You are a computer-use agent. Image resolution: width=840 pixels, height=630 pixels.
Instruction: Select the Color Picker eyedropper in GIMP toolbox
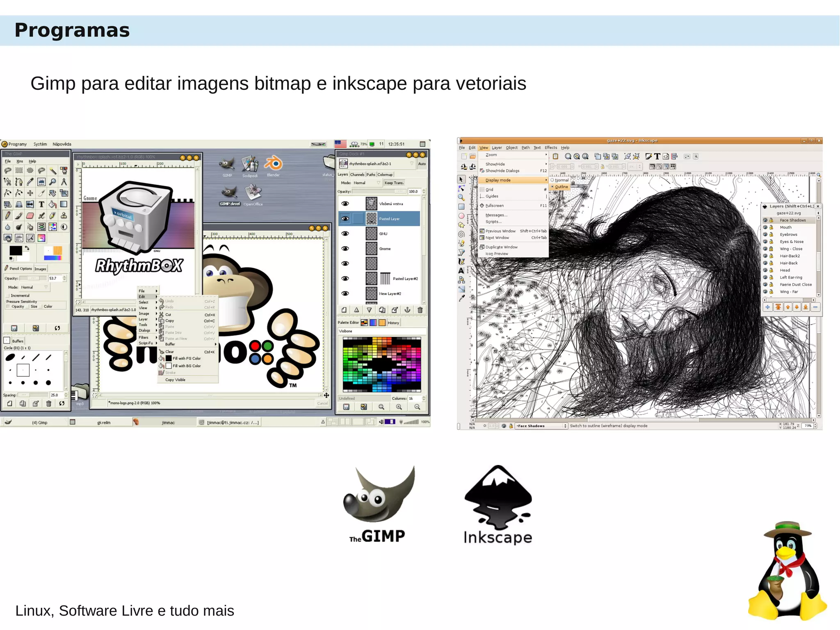(x=30, y=181)
